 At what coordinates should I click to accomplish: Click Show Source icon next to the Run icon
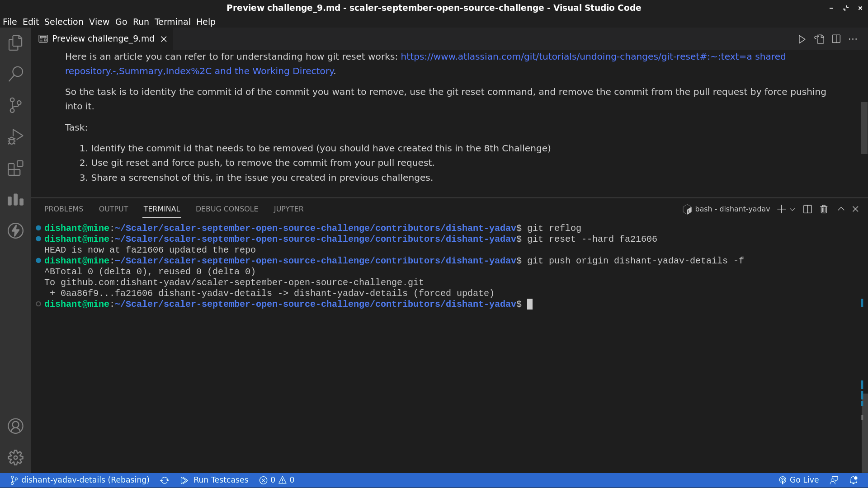click(x=819, y=39)
